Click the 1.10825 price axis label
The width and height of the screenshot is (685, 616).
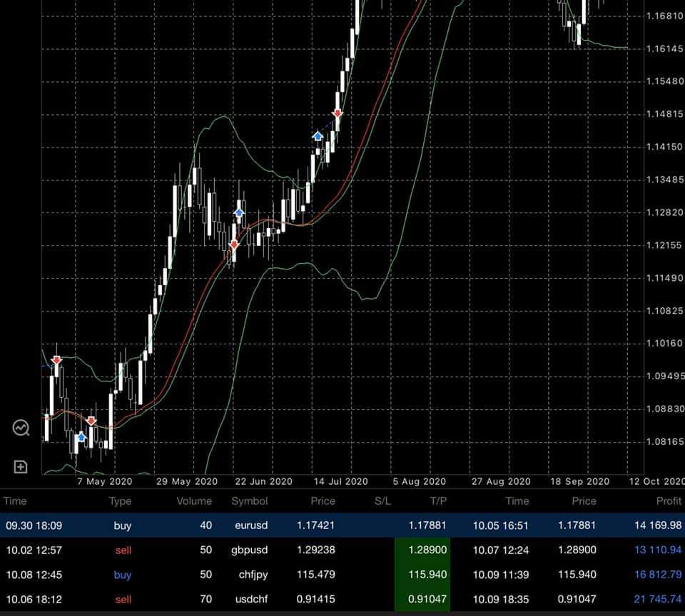click(665, 310)
